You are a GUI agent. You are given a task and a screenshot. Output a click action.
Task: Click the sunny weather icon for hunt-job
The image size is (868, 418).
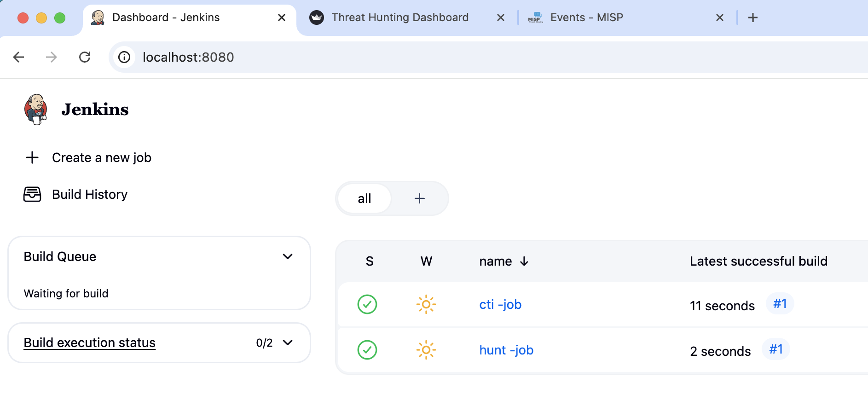426,350
